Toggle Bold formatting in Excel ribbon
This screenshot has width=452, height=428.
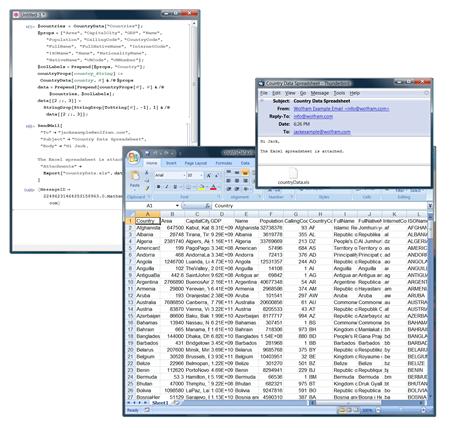click(x=158, y=187)
